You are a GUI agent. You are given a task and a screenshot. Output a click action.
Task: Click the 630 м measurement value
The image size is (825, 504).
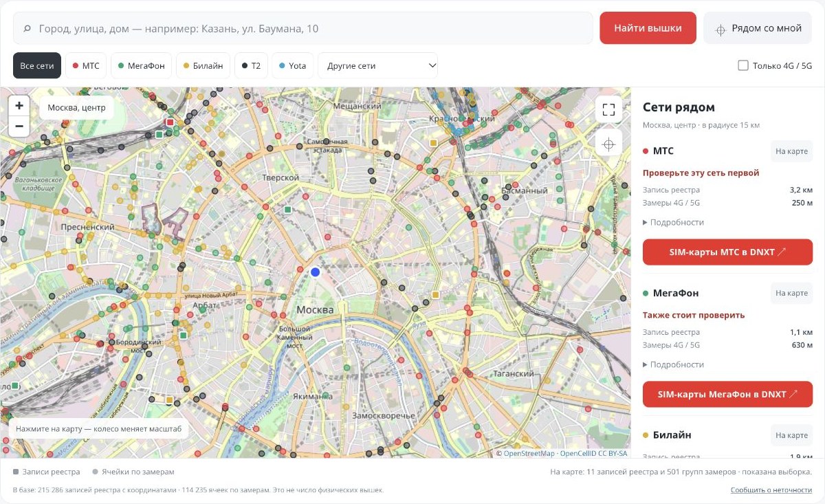point(802,345)
